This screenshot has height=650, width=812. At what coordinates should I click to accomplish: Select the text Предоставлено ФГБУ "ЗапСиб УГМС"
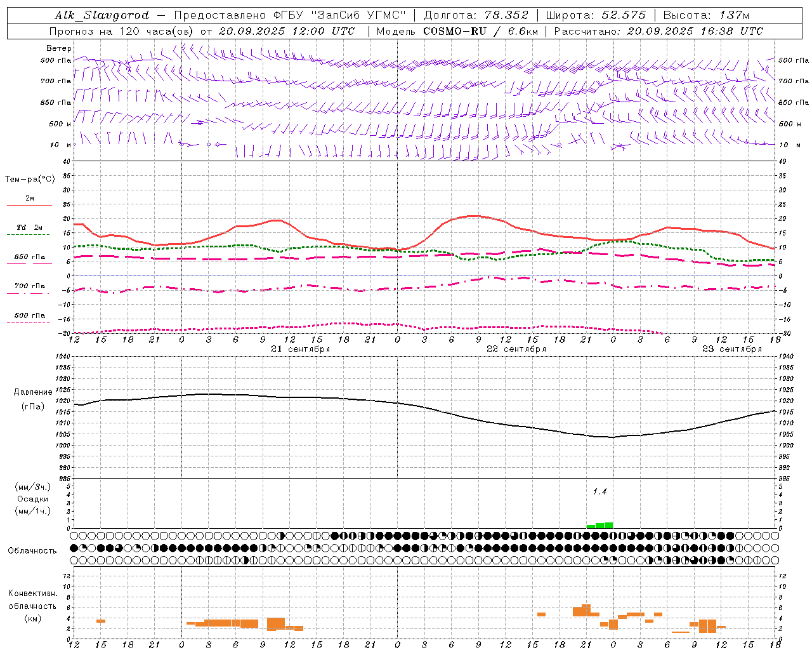289,15
